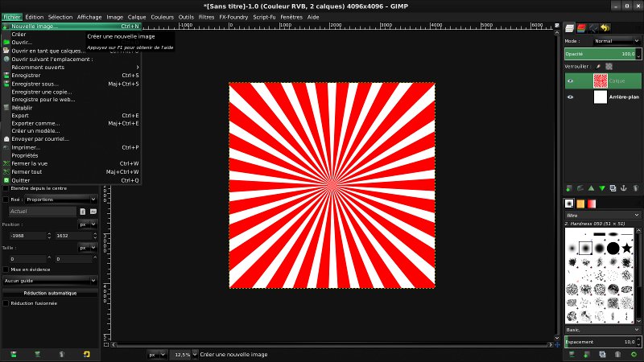The image size is (644, 362).
Task: Open the Channels dock tab
Action: pyautogui.click(x=581, y=28)
